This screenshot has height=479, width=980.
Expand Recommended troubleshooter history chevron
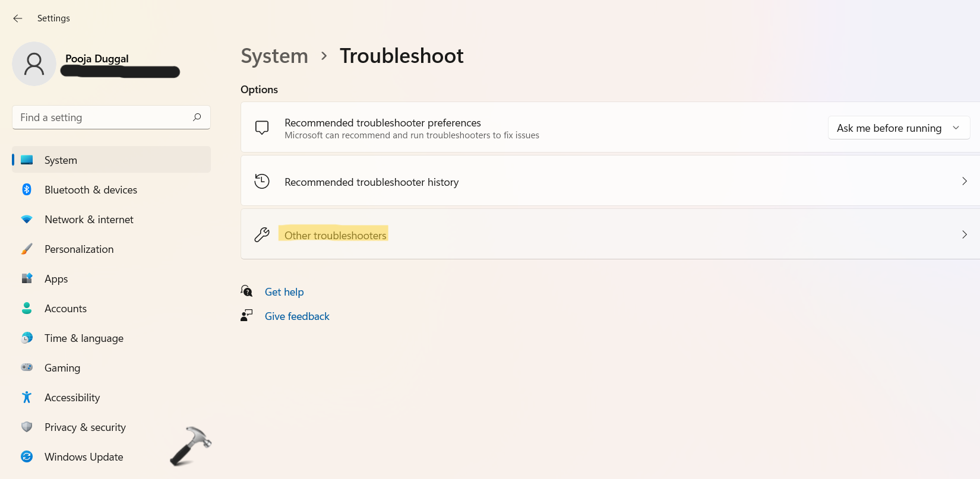point(964,181)
